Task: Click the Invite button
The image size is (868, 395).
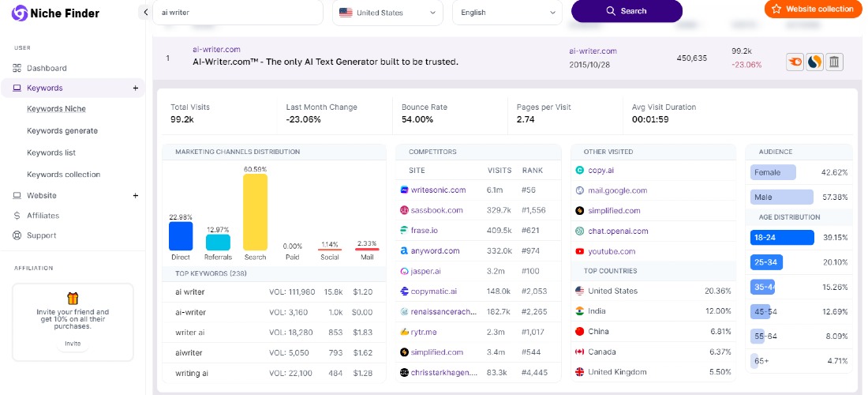Action: point(73,344)
